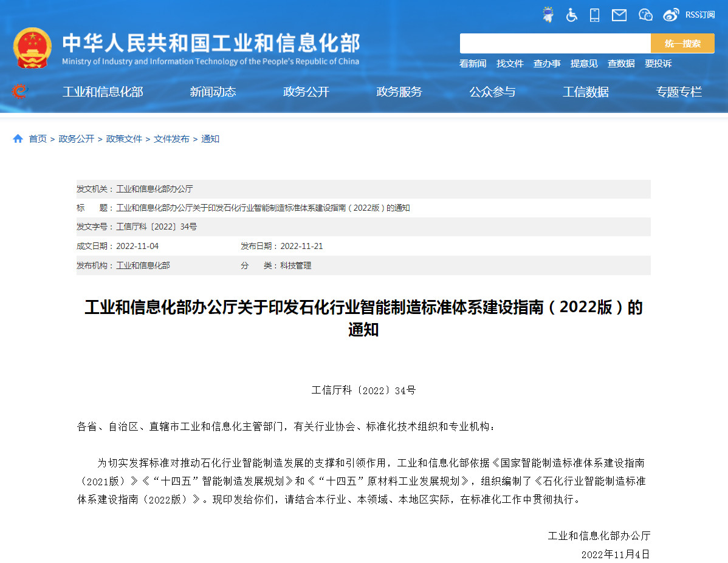Image resolution: width=728 pixels, height=563 pixels.
Task: Open the 政务服务 menu
Action: tap(399, 92)
